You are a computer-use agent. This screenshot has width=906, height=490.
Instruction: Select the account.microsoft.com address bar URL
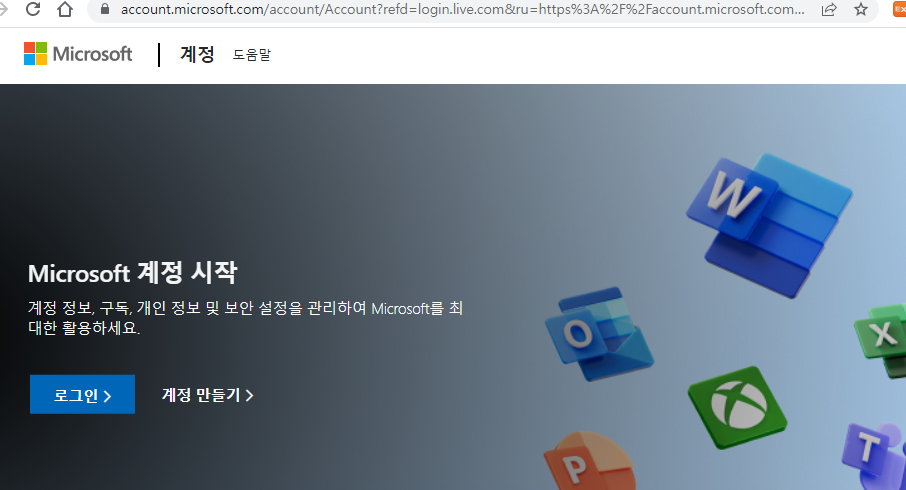(462, 9)
